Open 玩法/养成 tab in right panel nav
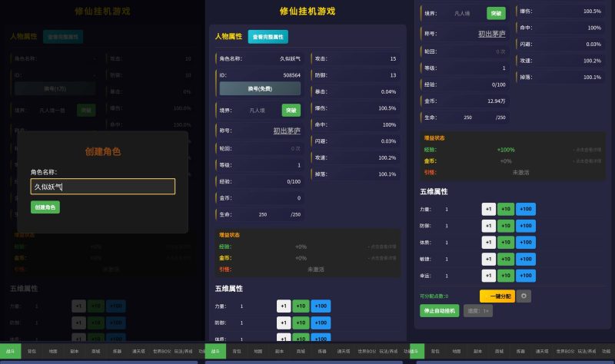The width and height of the screenshot is (615, 364). [x=587, y=351]
